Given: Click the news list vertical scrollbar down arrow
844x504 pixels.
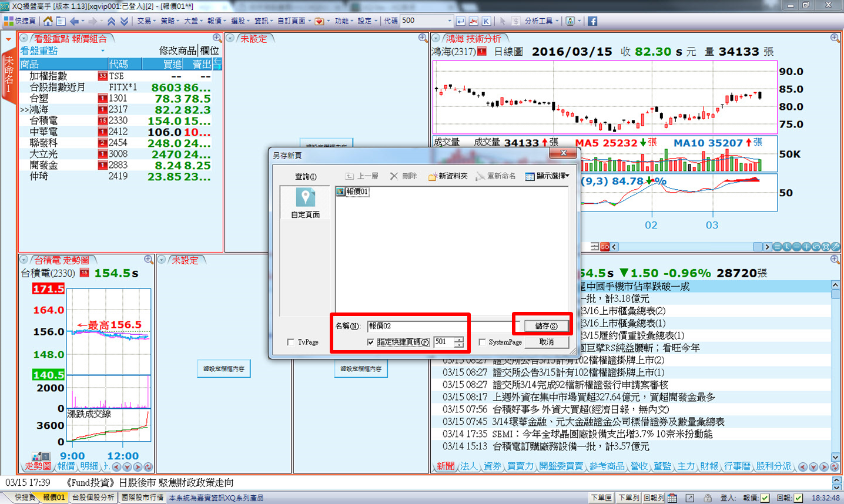Looking at the screenshot, I should click(835, 457).
